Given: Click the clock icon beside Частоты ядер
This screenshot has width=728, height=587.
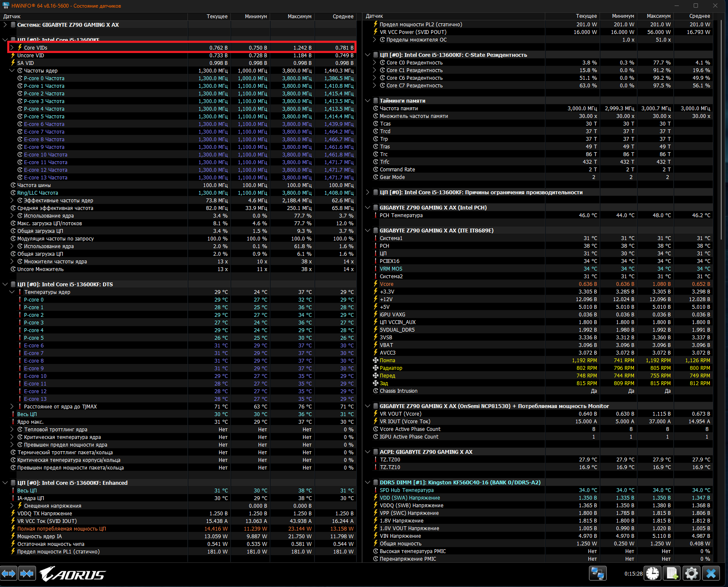Looking at the screenshot, I should [x=20, y=70].
